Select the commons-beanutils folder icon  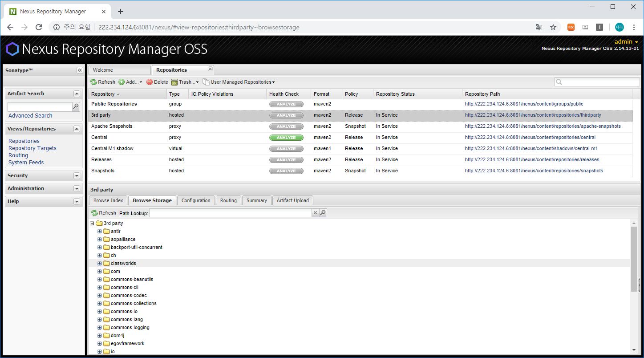(x=106, y=280)
